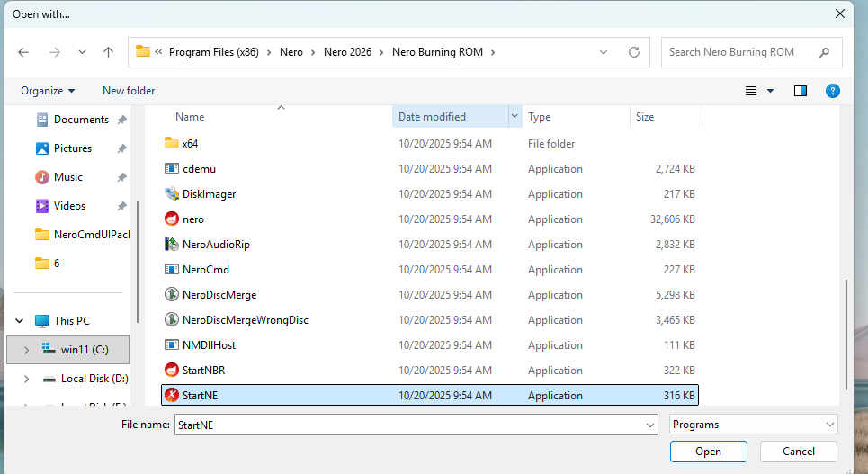Show hidden breadcrumb path chevrons
868x474 pixels.
pos(158,51)
